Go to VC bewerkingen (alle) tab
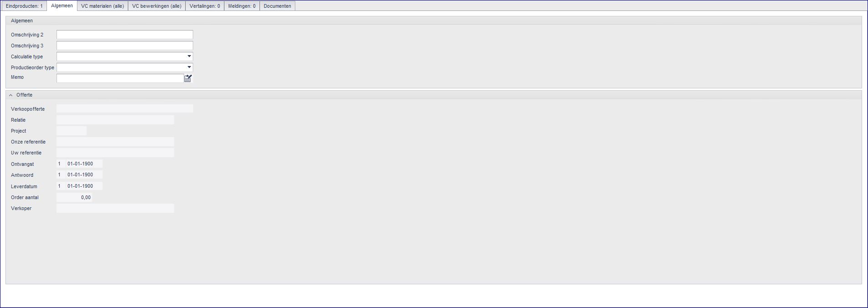This screenshot has width=868, height=308. pos(157,6)
